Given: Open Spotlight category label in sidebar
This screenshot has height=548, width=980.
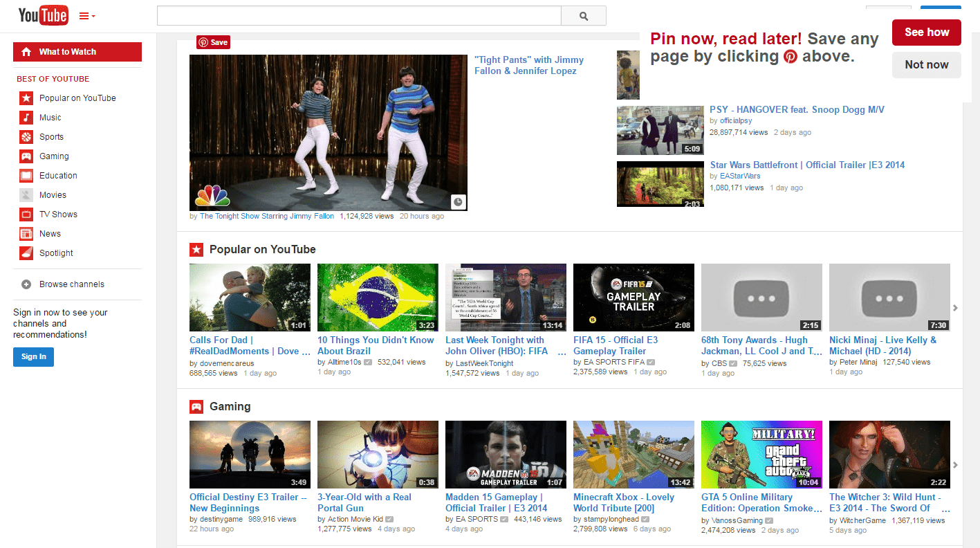Looking at the screenshot, I should tap(56, 253).
